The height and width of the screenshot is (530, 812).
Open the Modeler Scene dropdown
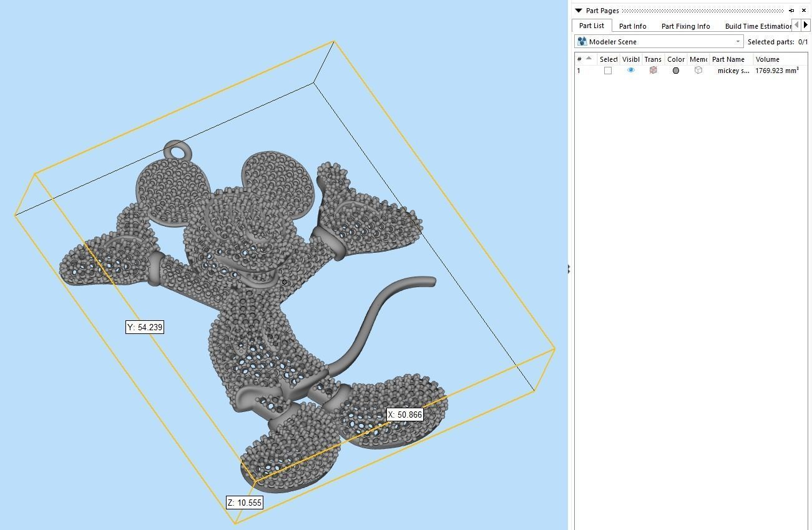tap(659, 42)
